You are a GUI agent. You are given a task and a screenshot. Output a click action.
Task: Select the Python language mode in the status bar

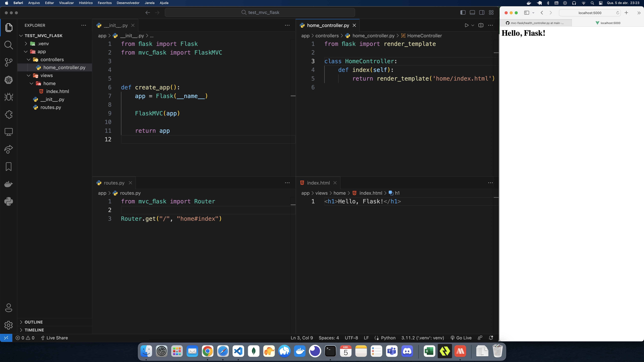pyautogui.click(x=388, y=338)
